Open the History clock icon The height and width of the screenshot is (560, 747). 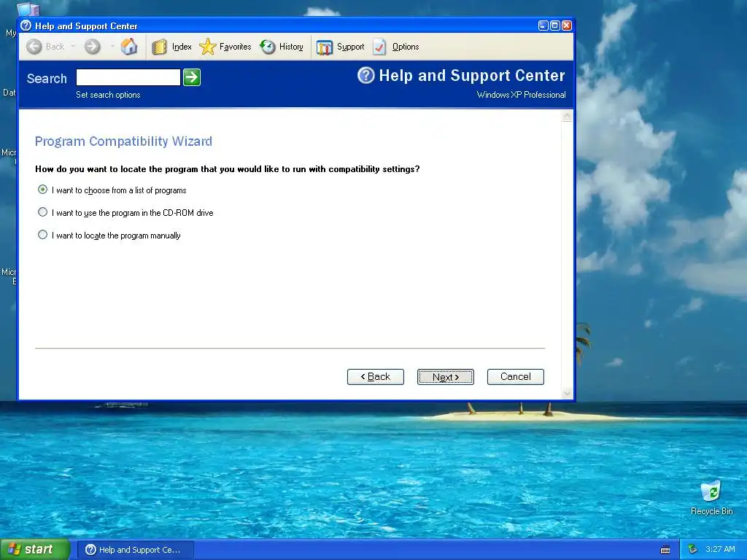coord(268,47)
